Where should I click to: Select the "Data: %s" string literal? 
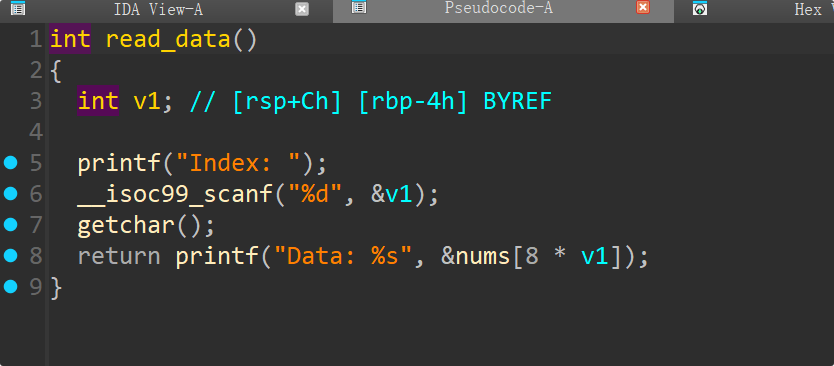tap(343, 256)
